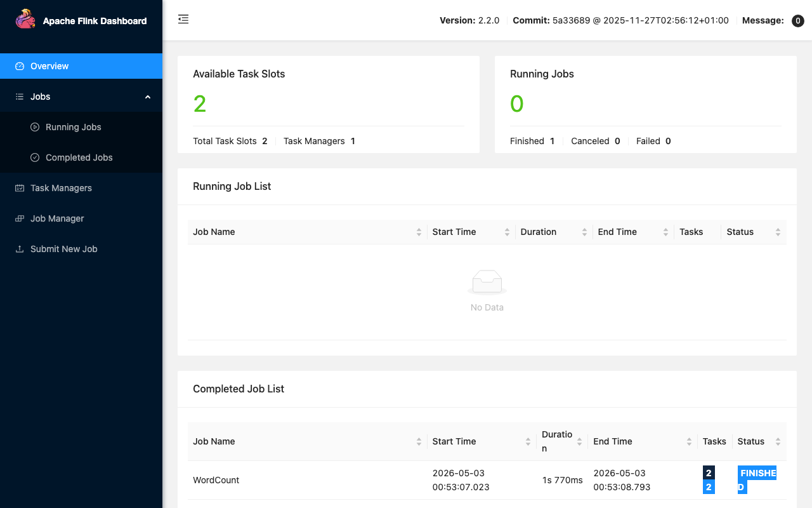Viewport: 812px width, 508px height.
Task: Click the Message count badge
Action: pyautogui.click(x=798, y=21)
